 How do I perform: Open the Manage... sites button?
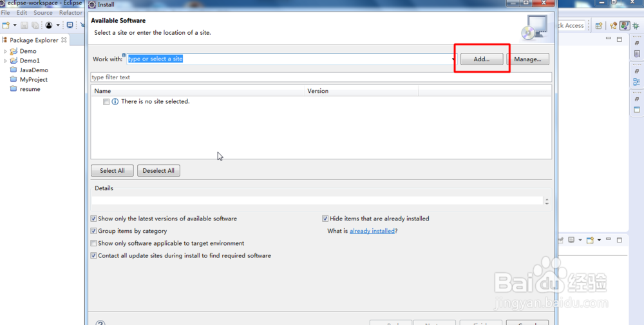coord(527,59)
